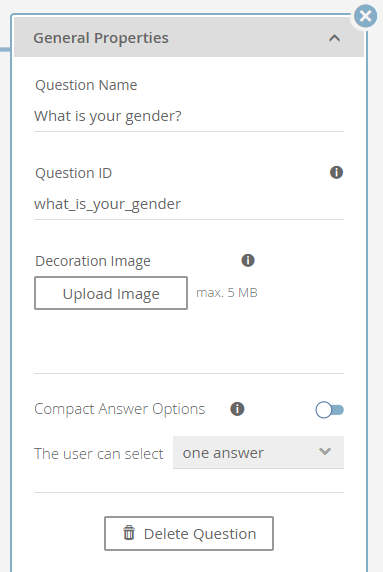The image size is (383, 572).
Task: Show info tooltip for Question ID
Action: [336, 172]
